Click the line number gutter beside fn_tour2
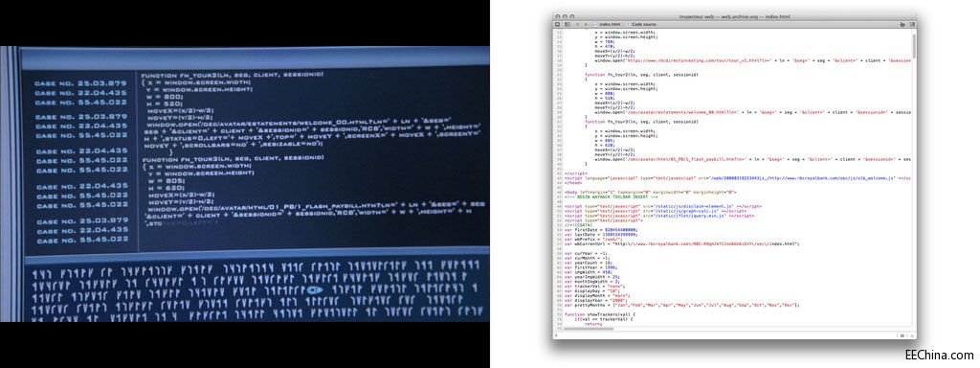Image resolution: width=980 pixels, height=368 pixels. (x=559, y=75)
